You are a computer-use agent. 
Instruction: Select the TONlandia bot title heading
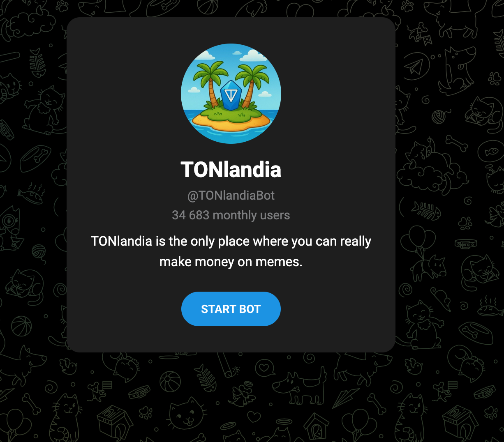(x=231, y=170)
